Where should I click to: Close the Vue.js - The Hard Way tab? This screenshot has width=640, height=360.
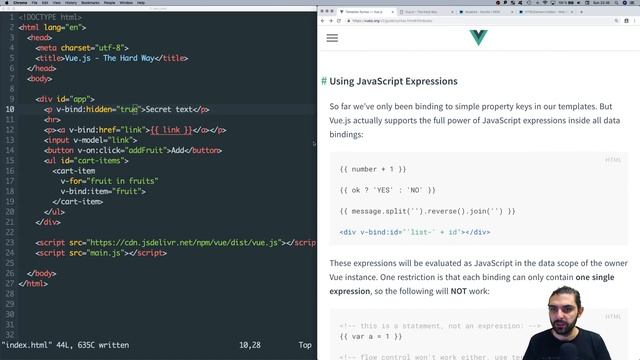pyautogui.click(x=452, y=12)
